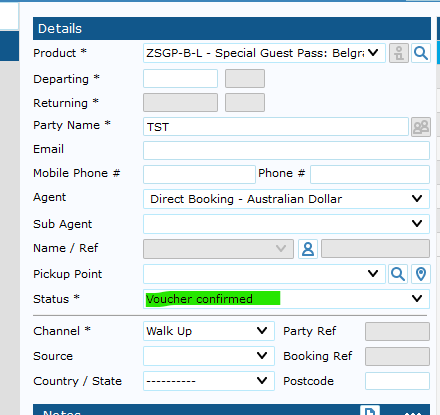Image resolution: width=440 pixels, height=415 pixels.
Task: Click into the Departing date field
Action: tap(180, 79)
